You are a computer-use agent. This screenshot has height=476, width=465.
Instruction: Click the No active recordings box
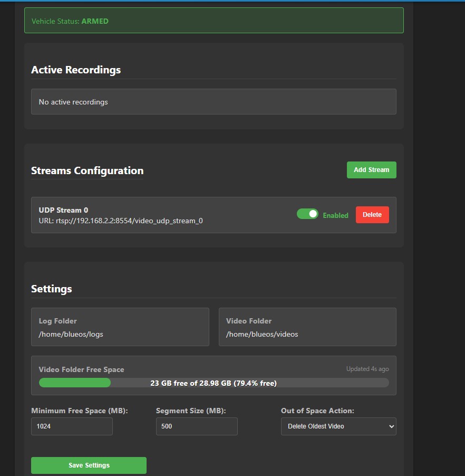(214, 102)
